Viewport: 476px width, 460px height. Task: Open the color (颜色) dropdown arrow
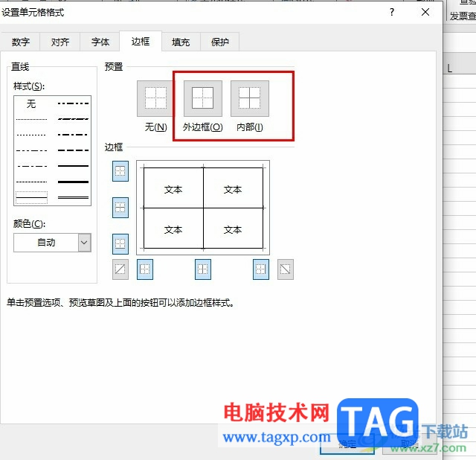coord(85,243)
